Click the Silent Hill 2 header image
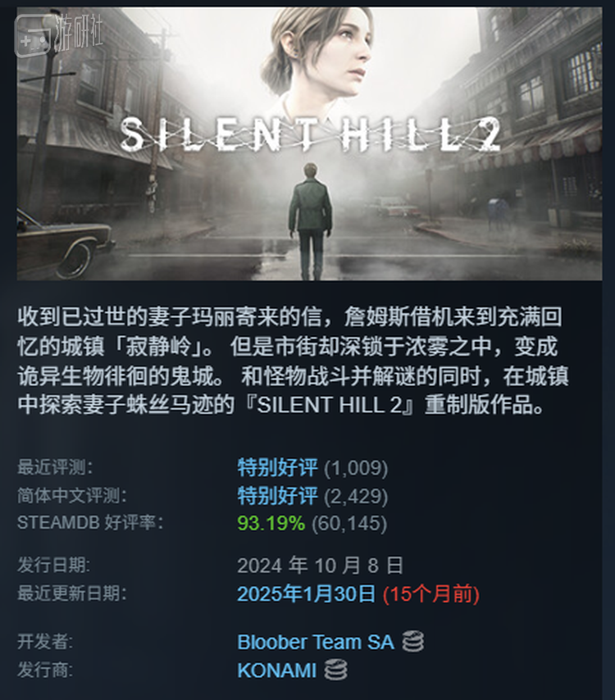 309,143
